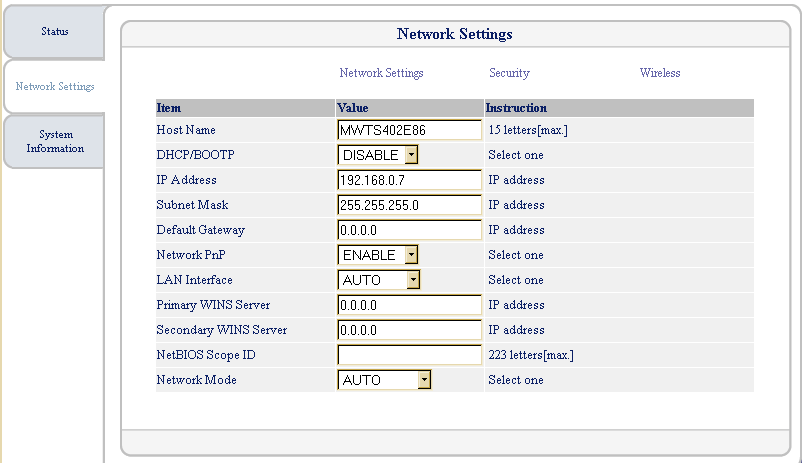Select the Network Settings sidebar tab
Image resolution: width=807 pixels, height=463 pixels.
55,86
